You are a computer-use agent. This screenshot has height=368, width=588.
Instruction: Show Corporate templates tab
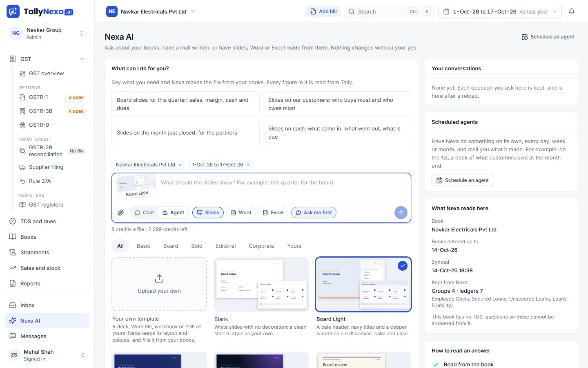coord(261,246)
